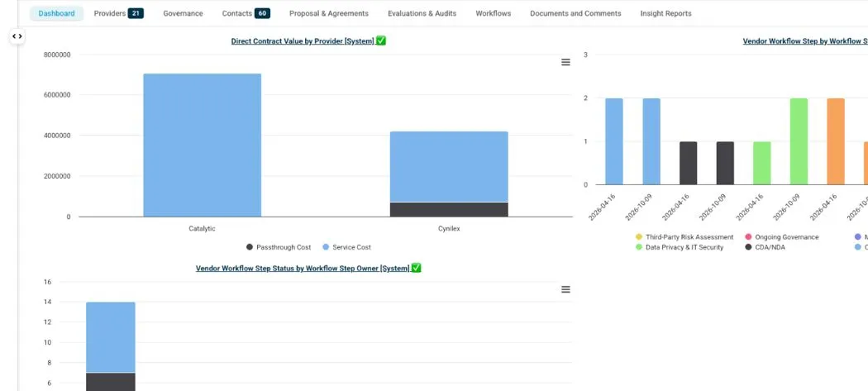Image resolution: width=868 pixels, height=391 pixels.
Task: Toggle CDA/NDA legend series
Action: 765,247
